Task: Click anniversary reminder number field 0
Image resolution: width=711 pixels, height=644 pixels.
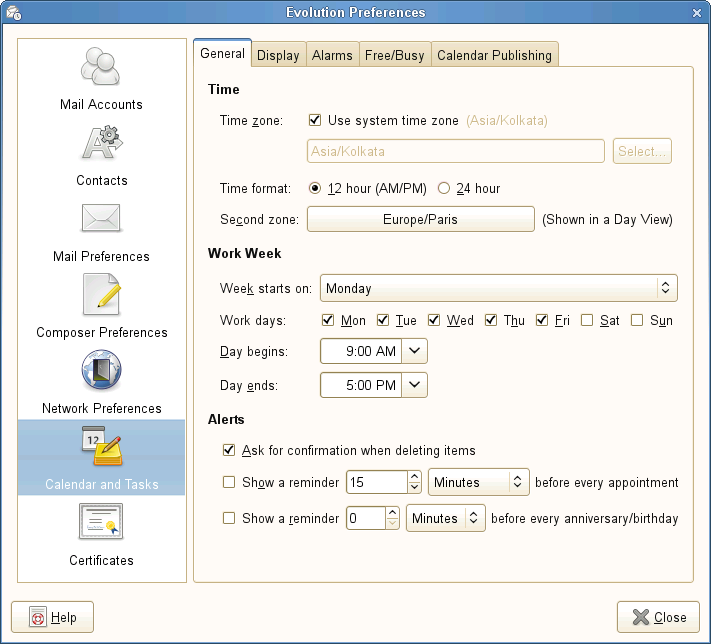Action: click(366, 518)
